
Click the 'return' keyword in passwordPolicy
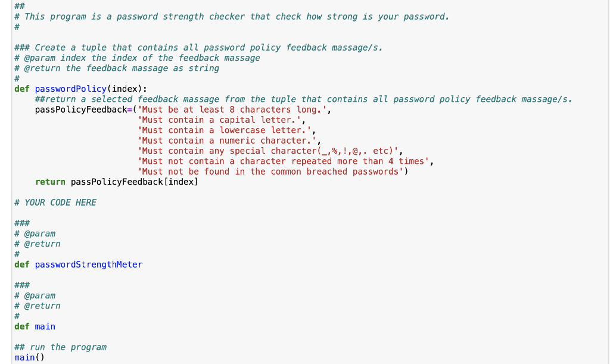(x=50, y=182)
